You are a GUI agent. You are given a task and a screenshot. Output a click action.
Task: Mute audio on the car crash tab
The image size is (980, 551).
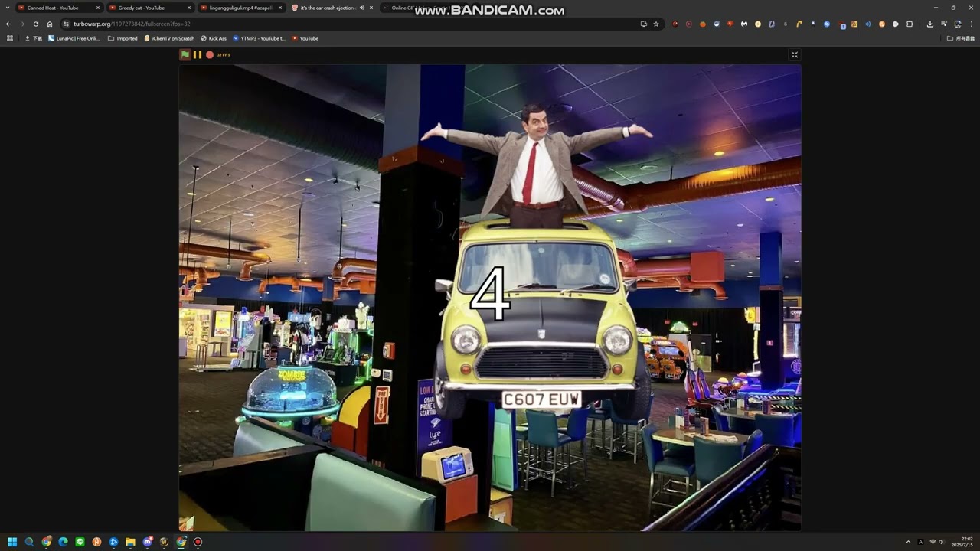[362, 8]
